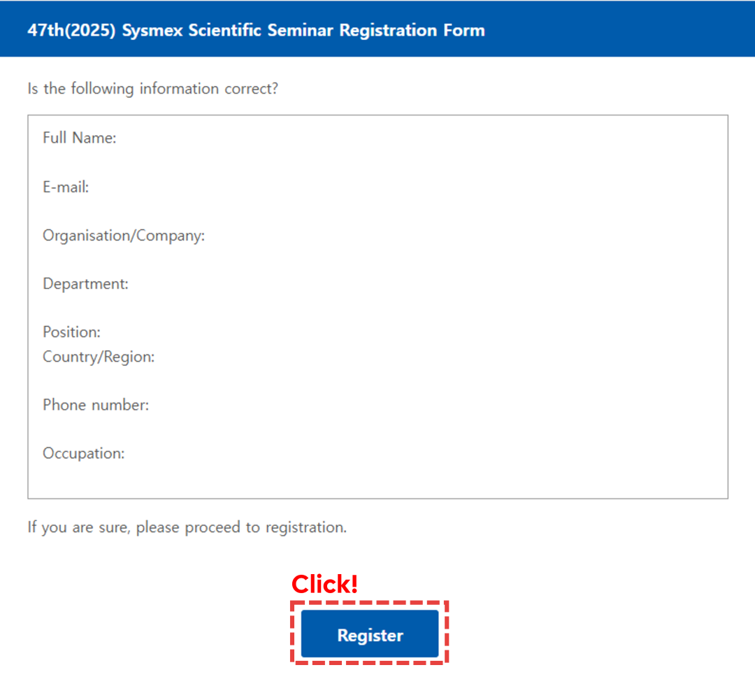755x700 pixels.
Task: Click the Organisation/Company label
Action: pos(124,236)
